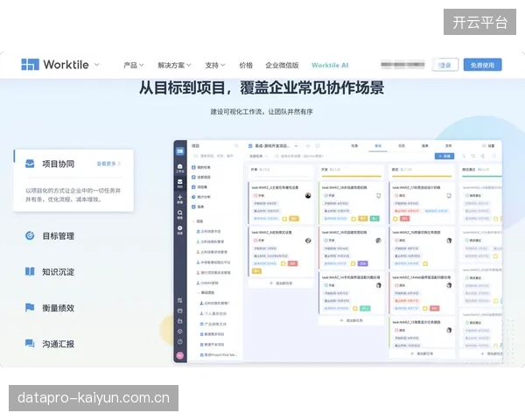The image size is (525, 420).
Task: Open 我的任务 in the project panel
Action: click(x=201, y=167)
